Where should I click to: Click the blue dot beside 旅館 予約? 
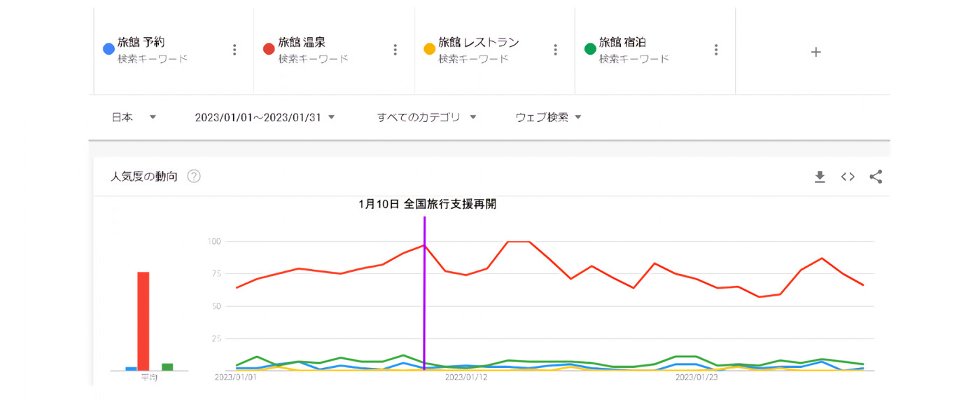(108, 49)
